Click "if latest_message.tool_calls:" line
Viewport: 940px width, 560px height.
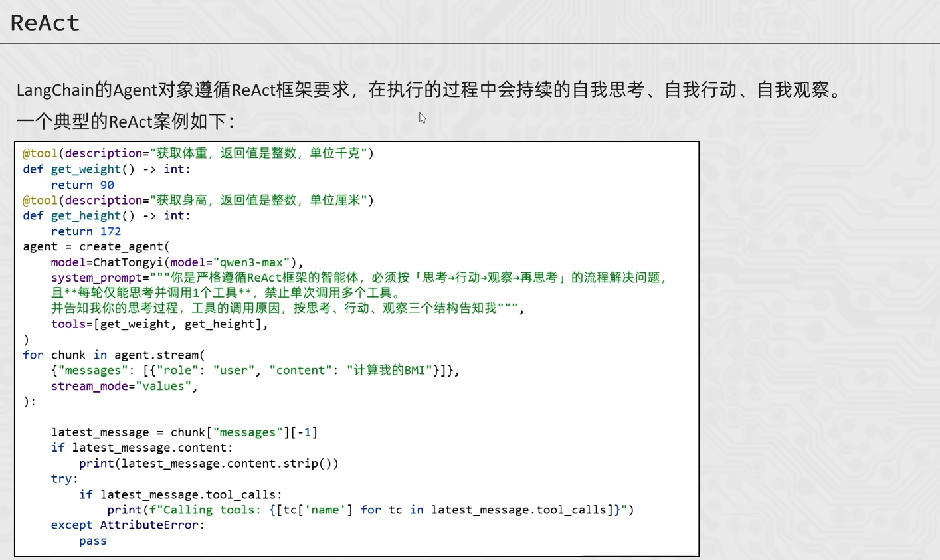coord(181,494)
